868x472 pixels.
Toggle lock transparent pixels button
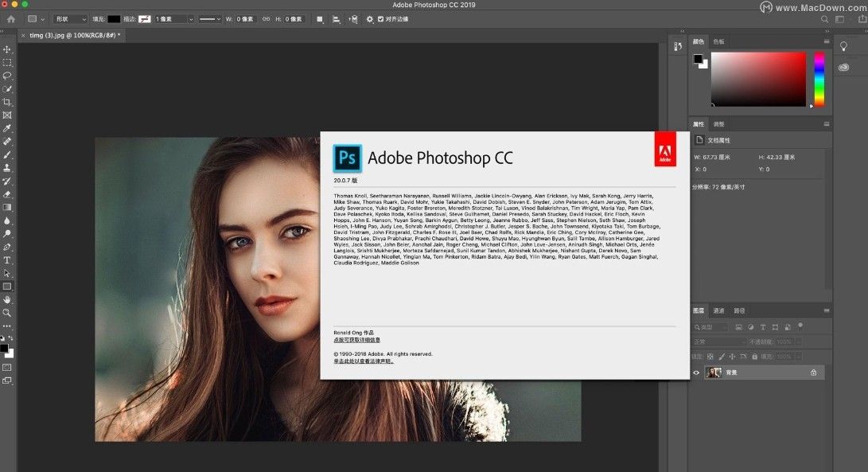pyautogui.click(x=710, y=357)
